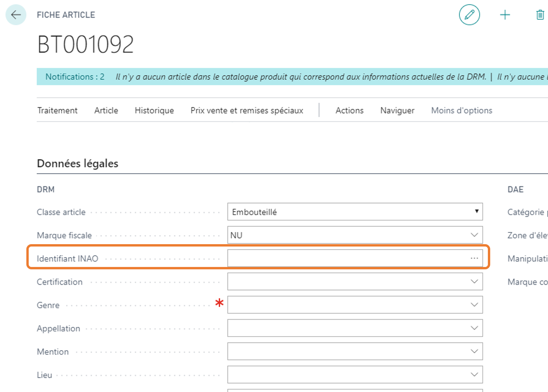
Task: Open the Naviguer menu
Action: click(x=397, y=110)
